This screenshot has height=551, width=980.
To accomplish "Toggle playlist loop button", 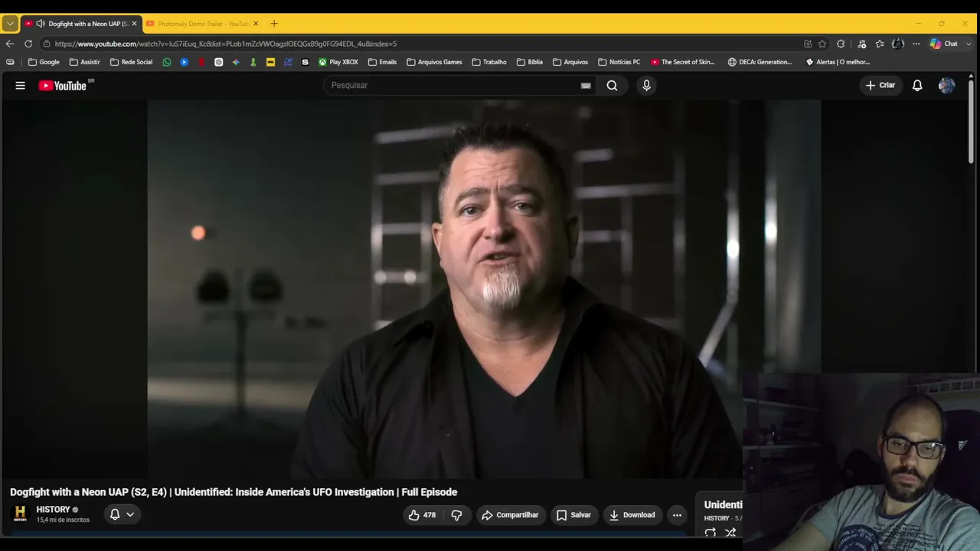I will (710, 533).
